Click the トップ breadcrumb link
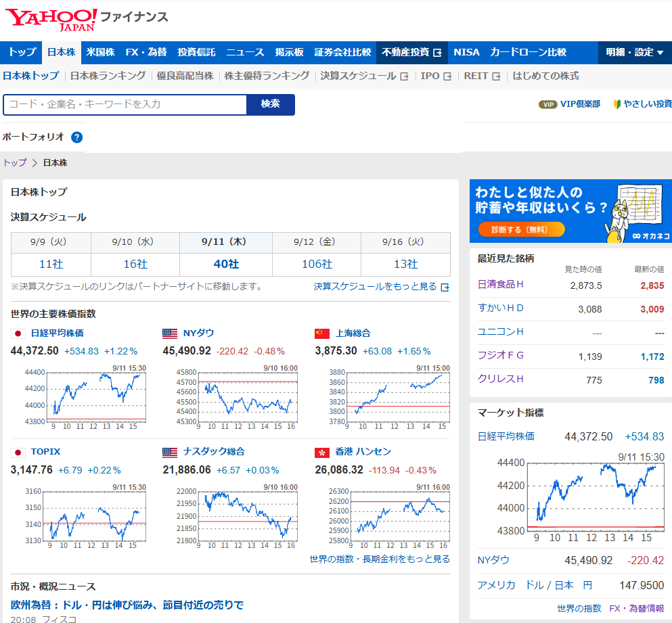Image resolution: width=672 pixels, height=623 pixels. pos(15,163)
